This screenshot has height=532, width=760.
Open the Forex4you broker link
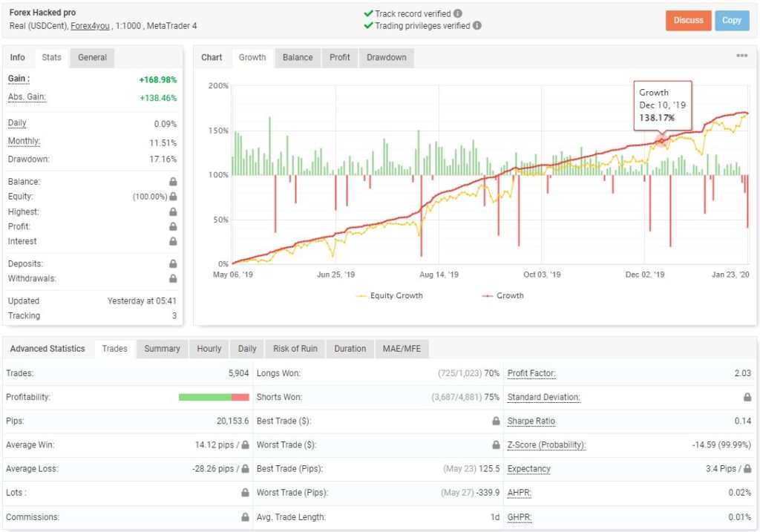(90, 26)
